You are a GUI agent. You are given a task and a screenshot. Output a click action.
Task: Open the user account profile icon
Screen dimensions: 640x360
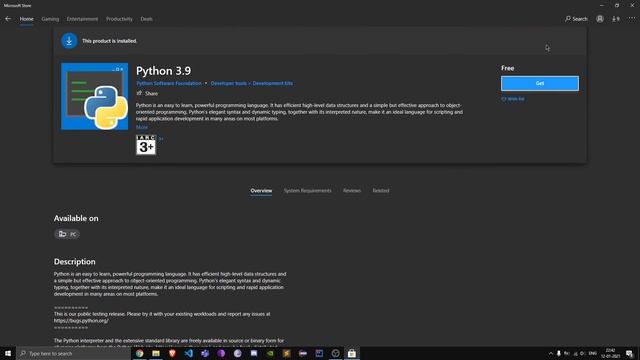(600, 19)
